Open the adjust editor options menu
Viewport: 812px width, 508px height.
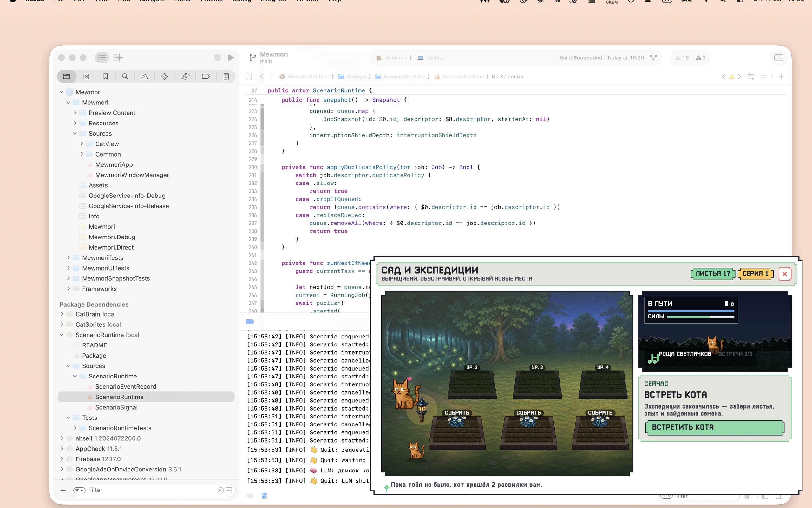pos(764,77)
